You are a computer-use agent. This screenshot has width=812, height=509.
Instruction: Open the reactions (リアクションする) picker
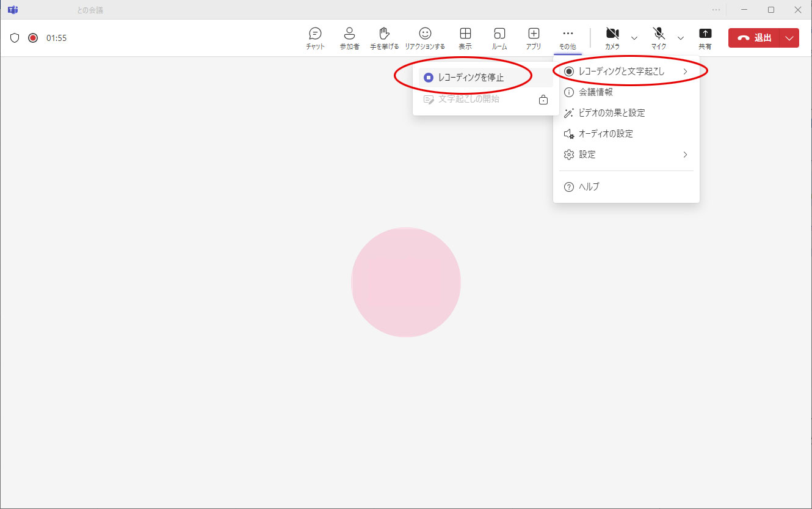pyautogui.click(x=425, y=38)
